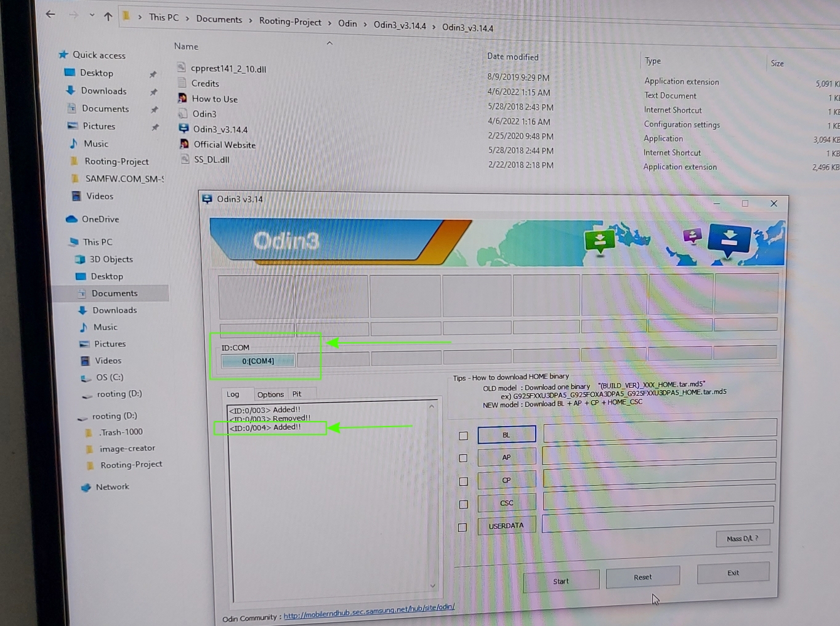Tick the CSC checkbox in Odin3

(464, 505)
